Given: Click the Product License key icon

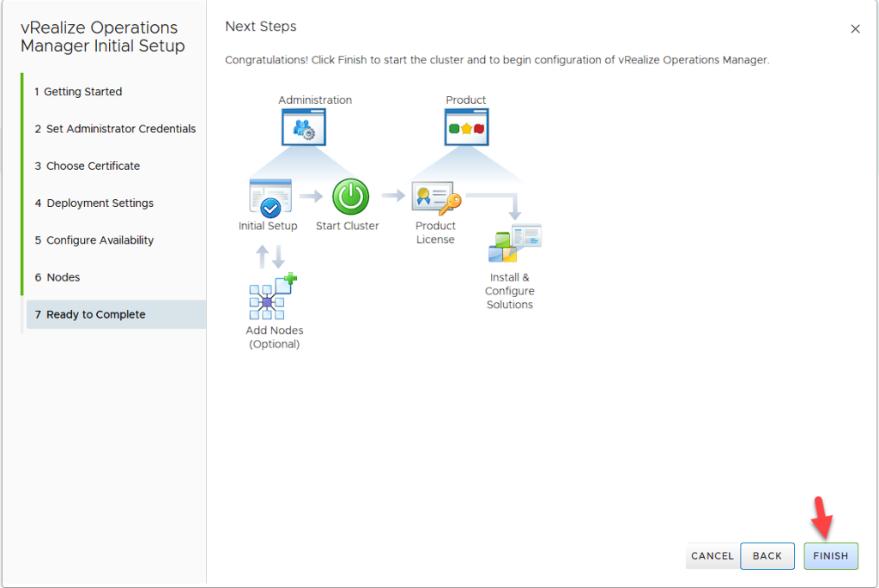Looking at the screenshot, I should click(x=436, y=199).
